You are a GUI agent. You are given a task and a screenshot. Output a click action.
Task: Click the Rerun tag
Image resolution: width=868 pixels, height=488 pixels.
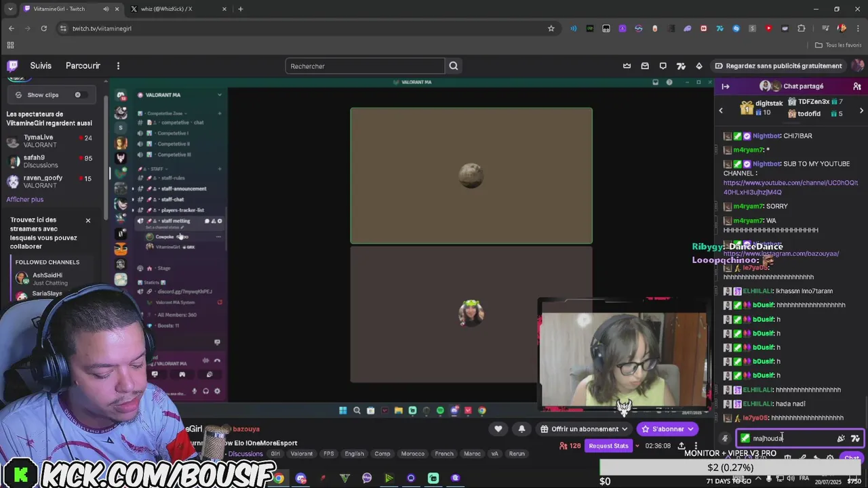[x=517, y=454]
